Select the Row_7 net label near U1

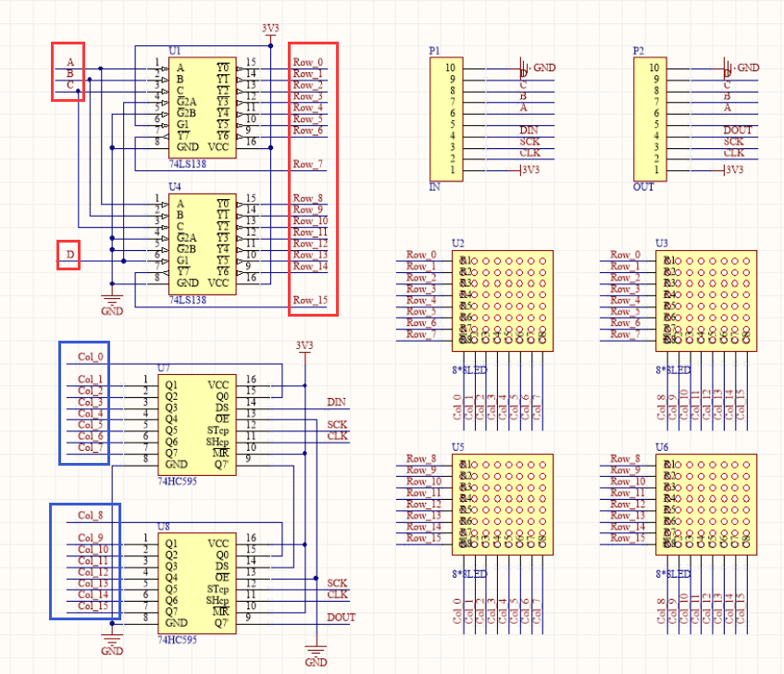(308, 165)
